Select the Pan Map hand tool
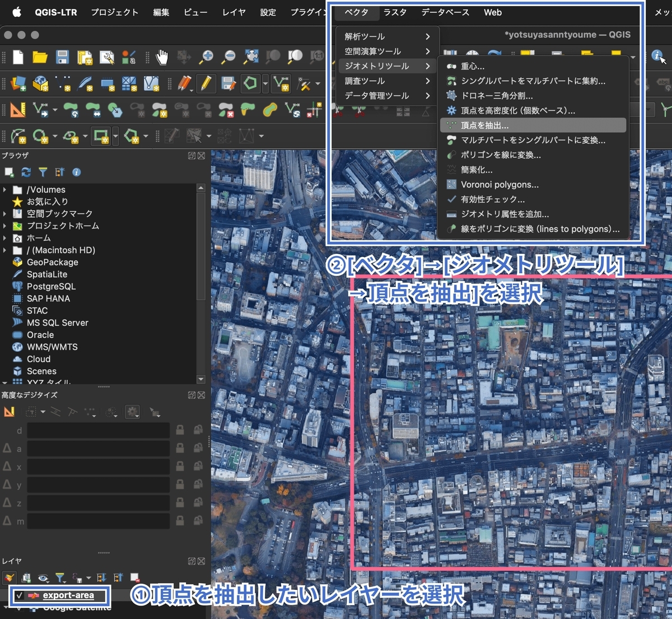This screenshot has width=672, height=619. [x=162, y=57]
